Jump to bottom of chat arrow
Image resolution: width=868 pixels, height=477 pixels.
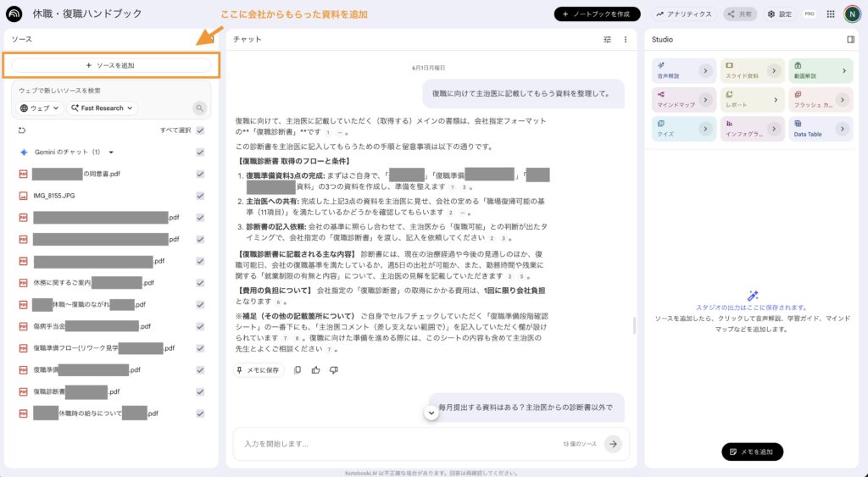(431, 413)
